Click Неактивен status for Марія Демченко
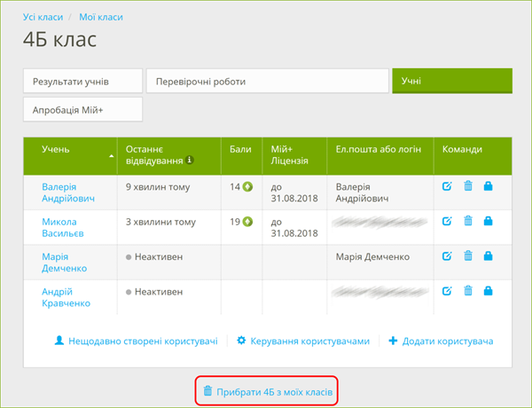The height and width of the screenshot is (408, 532). tap(154, 257)
